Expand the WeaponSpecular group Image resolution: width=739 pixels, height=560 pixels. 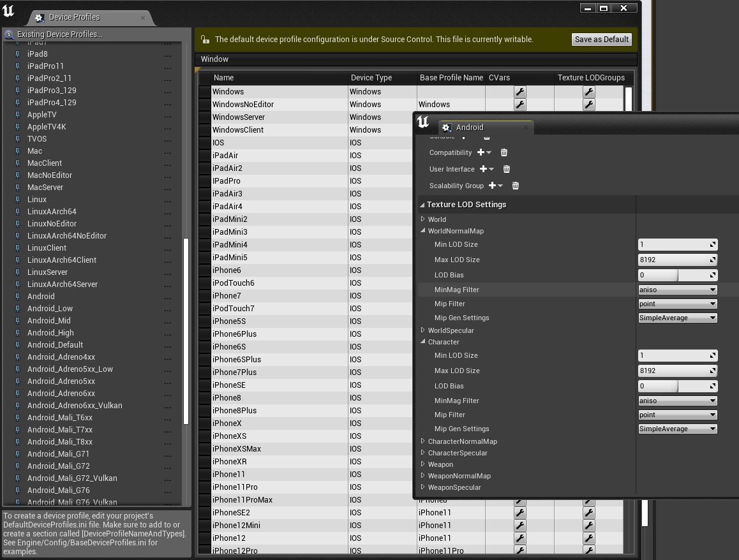pos(422,487)
